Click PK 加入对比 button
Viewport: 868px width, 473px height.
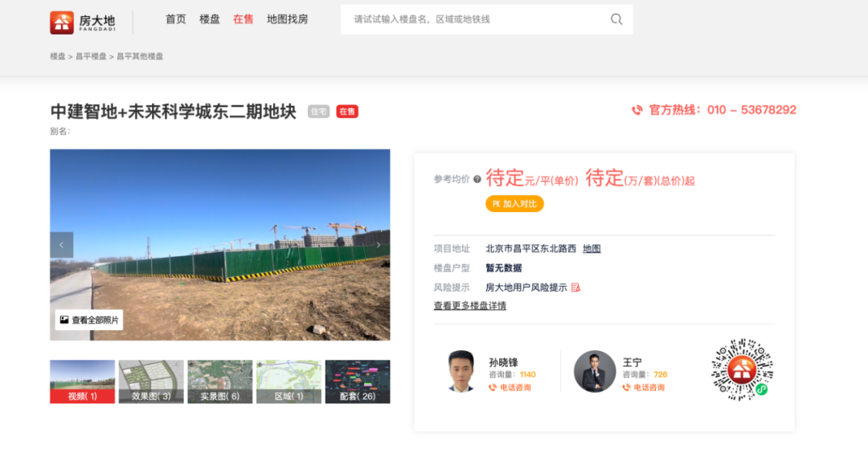[x=515, y=204]
